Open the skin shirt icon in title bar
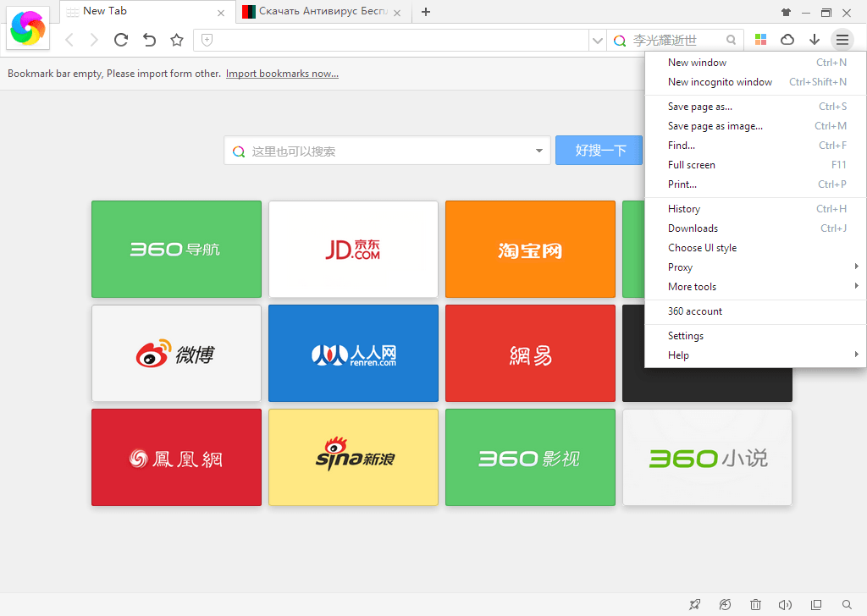The height and width of the screenshot is (616, 867). [787, 12]
